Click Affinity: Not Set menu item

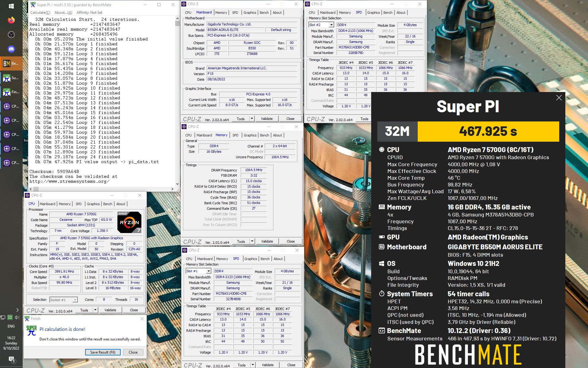[89, 13]
